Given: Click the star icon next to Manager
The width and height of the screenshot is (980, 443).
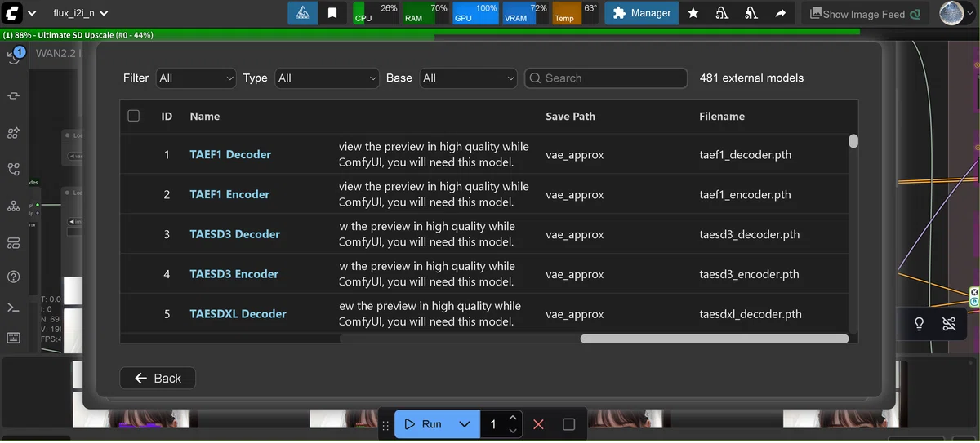Looking at the screenshot, I should [693, 13].
